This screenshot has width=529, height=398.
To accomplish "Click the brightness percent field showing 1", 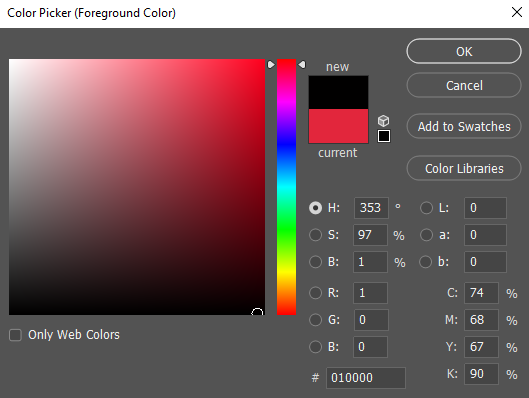I will tap(370, 262).
